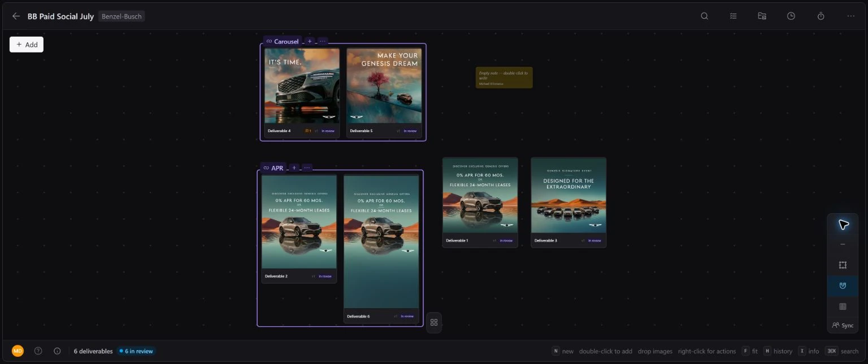Screen dimensions: 868x364
Task: Select the Deliverable 5 thumbnail
Action: 384,86
